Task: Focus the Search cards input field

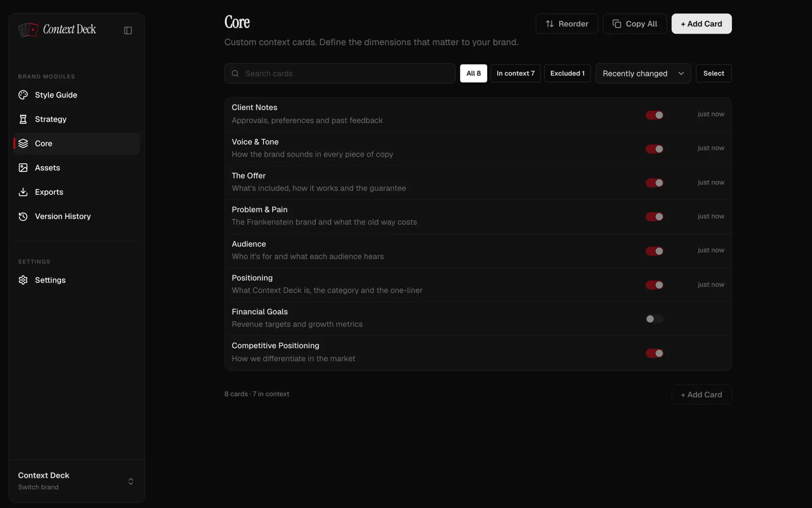Action: (x=340, y=74)
